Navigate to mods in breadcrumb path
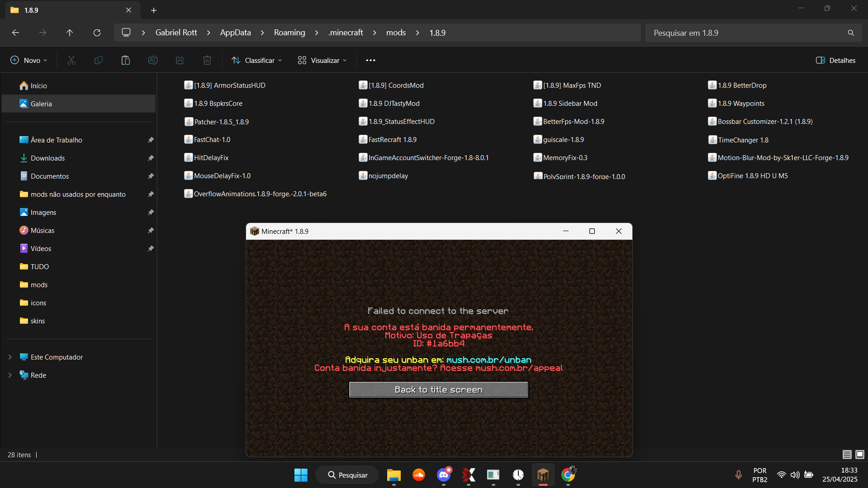 pos(396,33)
